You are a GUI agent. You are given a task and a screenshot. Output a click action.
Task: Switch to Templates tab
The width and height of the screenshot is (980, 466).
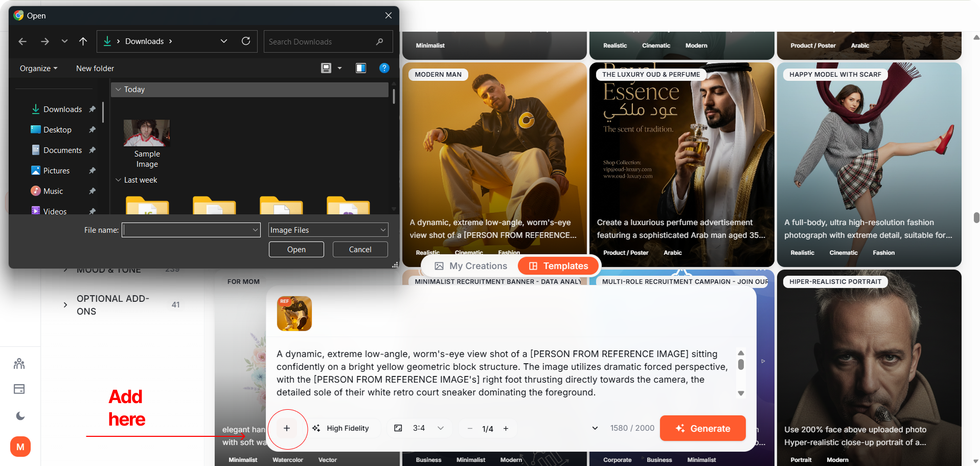pos(558,266)
